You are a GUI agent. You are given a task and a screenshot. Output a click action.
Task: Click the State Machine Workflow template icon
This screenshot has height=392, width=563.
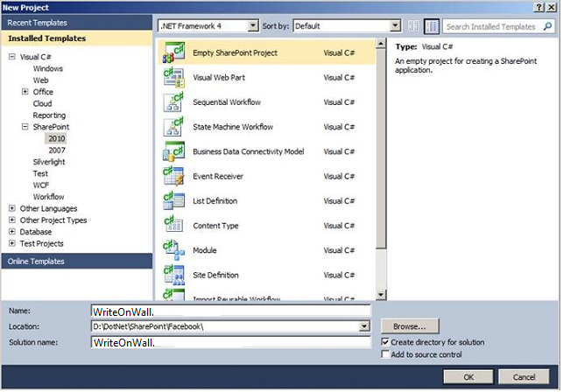point(173,127)
